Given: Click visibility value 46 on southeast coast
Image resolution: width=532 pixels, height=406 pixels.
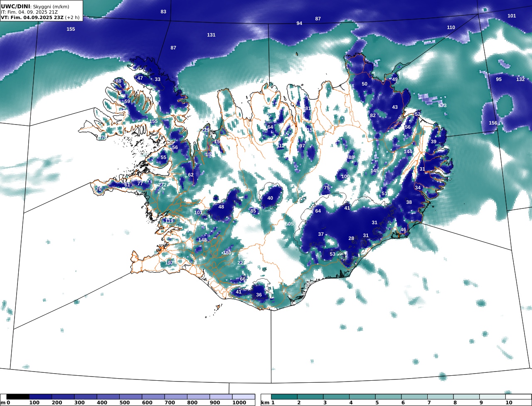Looking at the screenshot, I should (x=403, y=230).
